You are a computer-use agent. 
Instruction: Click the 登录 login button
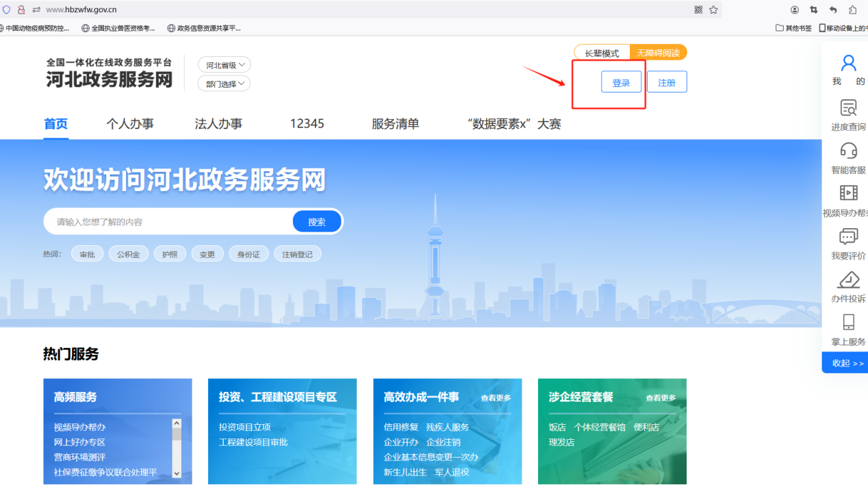pyautogui.click(x=621, y=82)
